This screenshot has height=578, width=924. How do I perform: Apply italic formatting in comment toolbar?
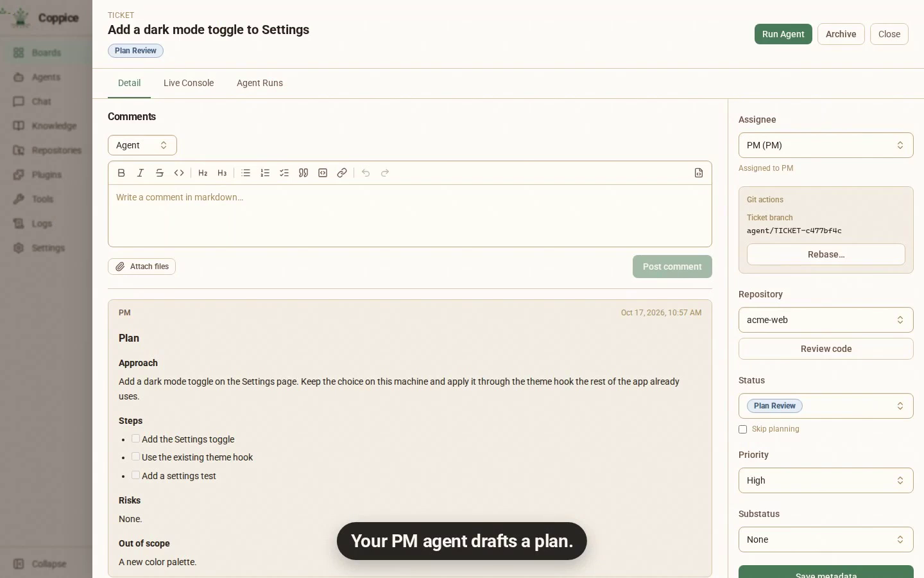[141, 173]
